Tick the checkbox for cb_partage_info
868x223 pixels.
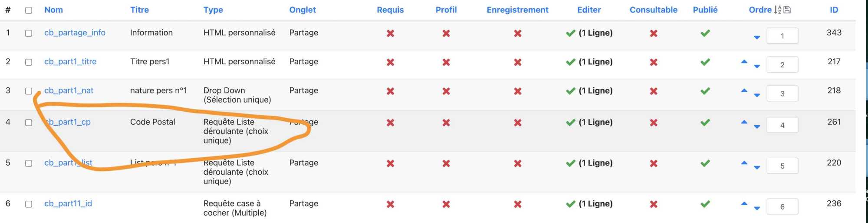(29, 33)
